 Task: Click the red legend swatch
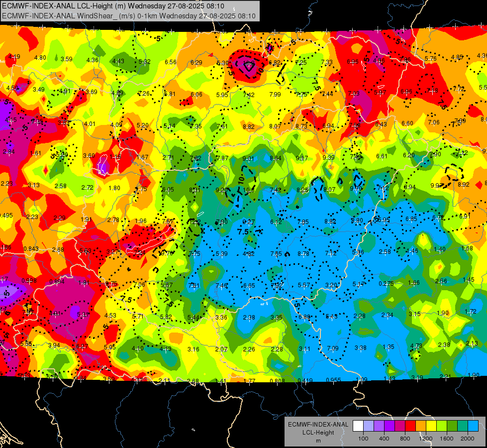[410, 426]
